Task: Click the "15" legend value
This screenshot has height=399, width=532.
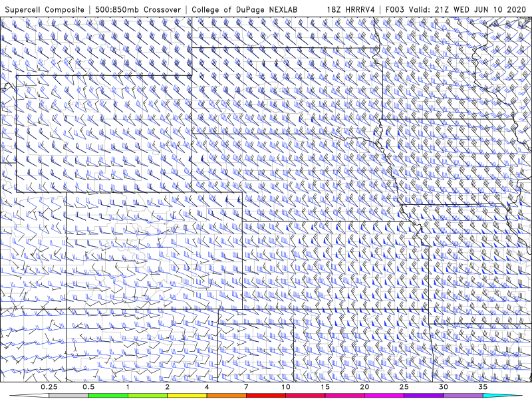Action: pos(325,387)
